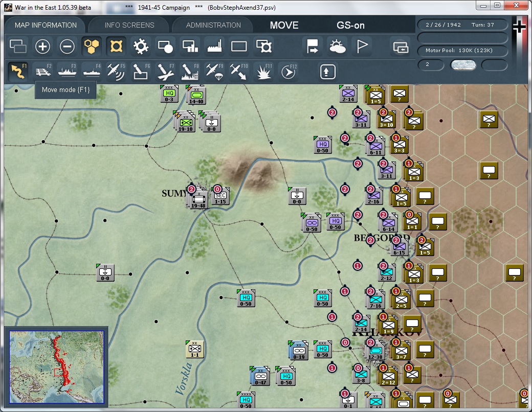Viewport: 532px width, 412px height.
Task: Open the MAP INFORMATION tab
Action: pos(46,25)
